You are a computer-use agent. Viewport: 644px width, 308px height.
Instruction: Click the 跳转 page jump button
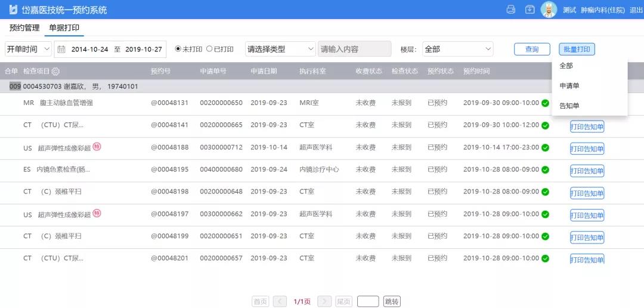click(392, 301)
